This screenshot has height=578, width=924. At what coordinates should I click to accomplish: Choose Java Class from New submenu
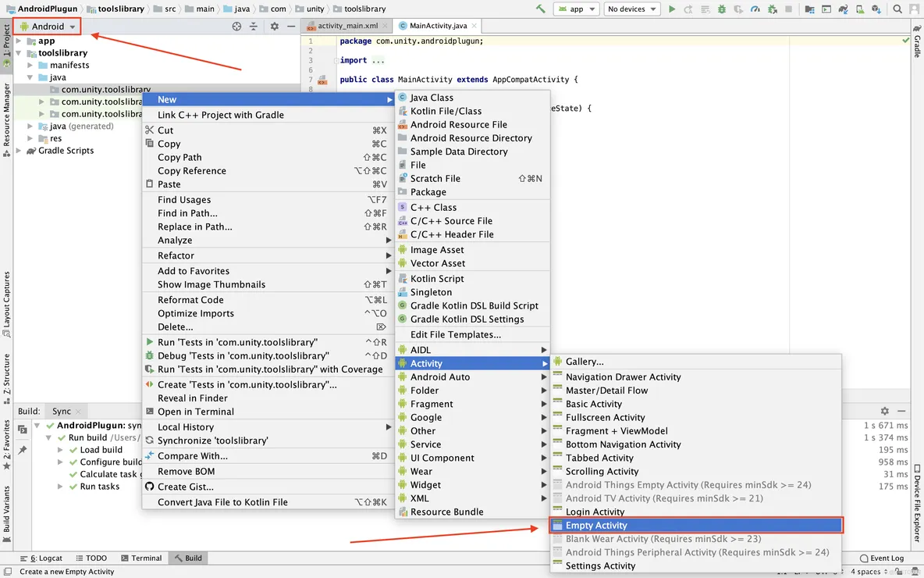tap(473, 98)
